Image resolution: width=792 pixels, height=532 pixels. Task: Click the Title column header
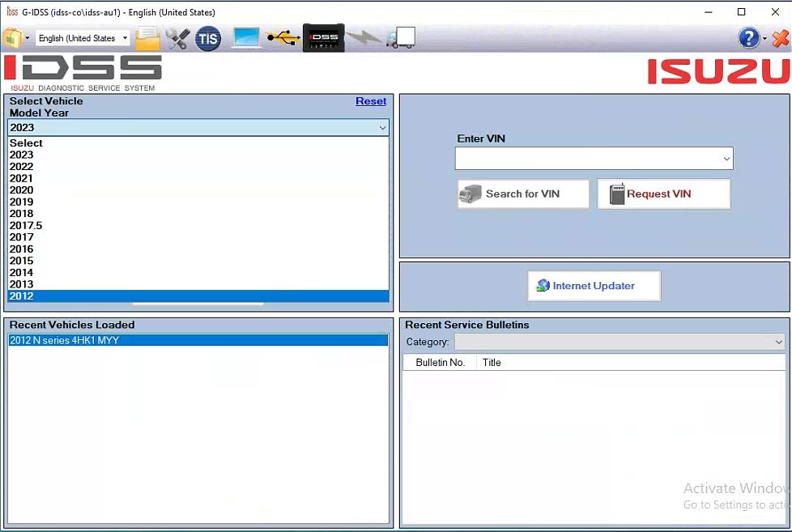point(631,362)
